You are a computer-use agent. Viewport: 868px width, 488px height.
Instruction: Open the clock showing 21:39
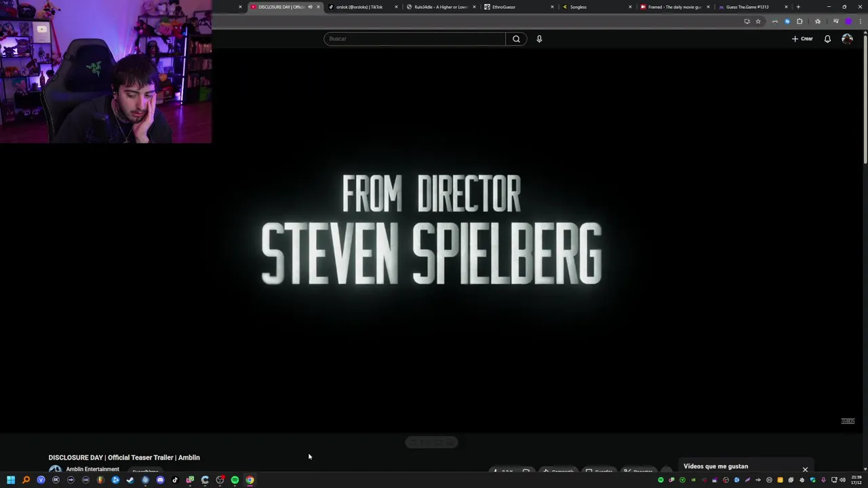(856, 480)
